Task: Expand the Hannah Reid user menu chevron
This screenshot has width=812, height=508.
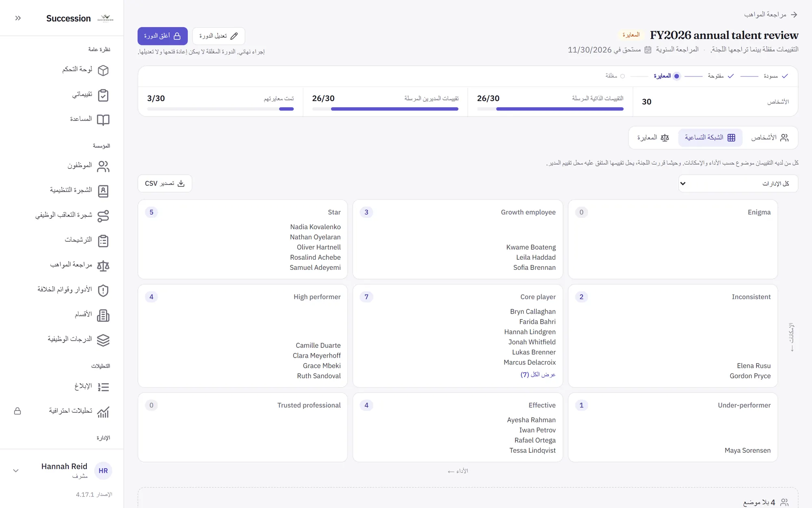Action: (16, 471)
